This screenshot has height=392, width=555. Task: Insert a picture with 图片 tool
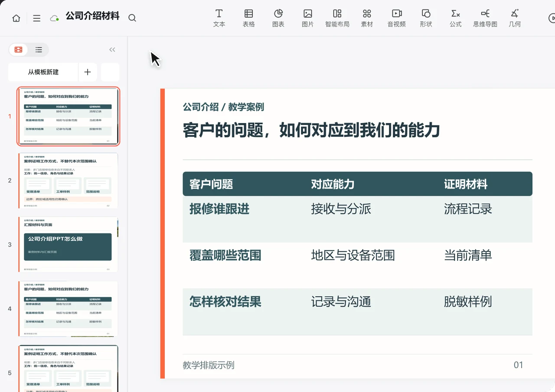click(308, 18)
